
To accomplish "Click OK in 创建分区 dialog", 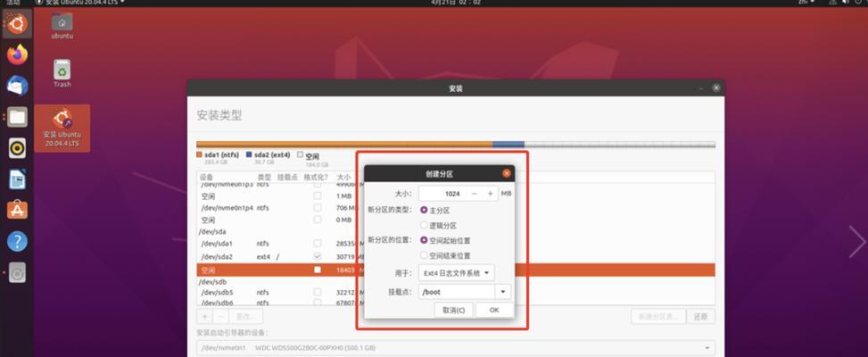I will [494, 310].
